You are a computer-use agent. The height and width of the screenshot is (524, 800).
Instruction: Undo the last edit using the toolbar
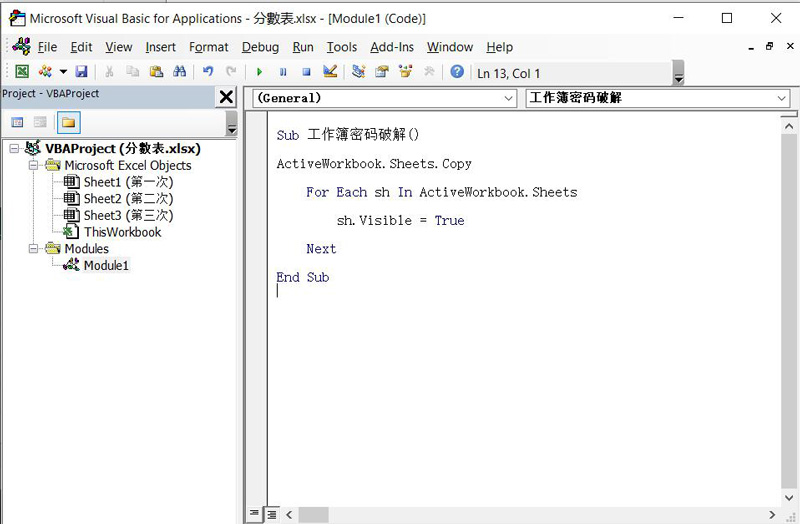208,72
